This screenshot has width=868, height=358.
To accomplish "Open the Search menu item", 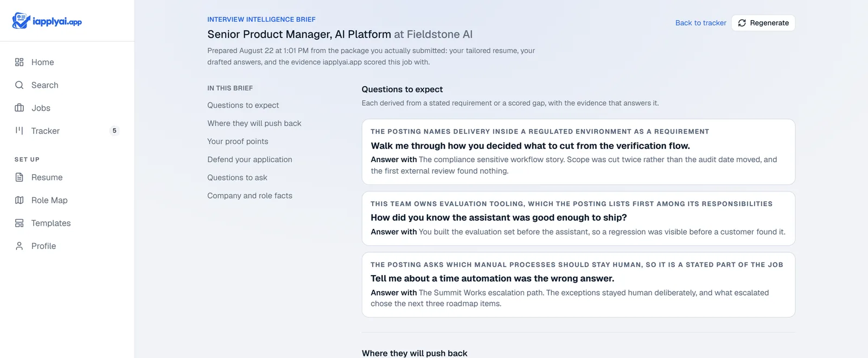I will [x=67, y=85].
